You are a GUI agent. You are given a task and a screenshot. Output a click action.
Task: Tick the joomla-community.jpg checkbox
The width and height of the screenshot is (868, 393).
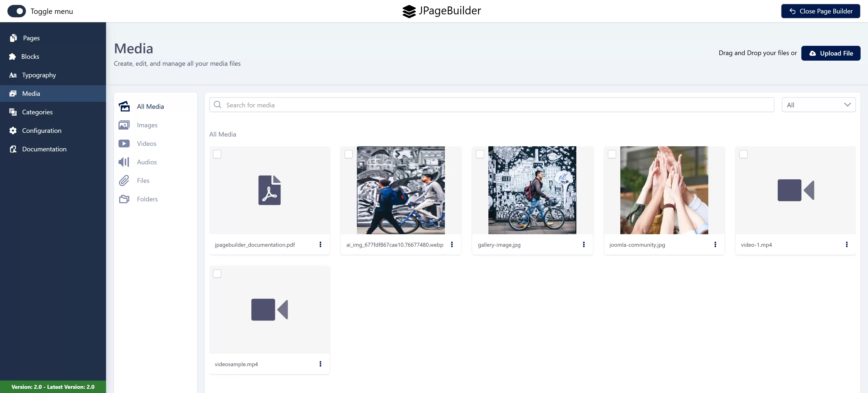[612, 154]
